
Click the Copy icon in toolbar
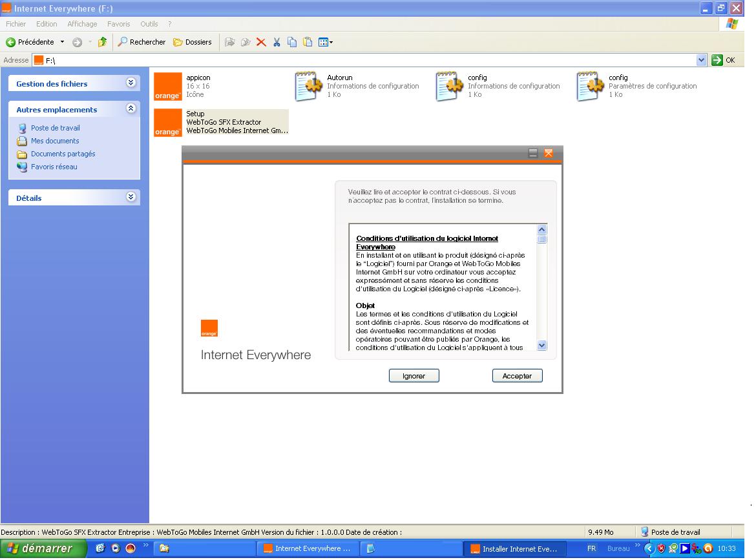click(x=291, y=43)
